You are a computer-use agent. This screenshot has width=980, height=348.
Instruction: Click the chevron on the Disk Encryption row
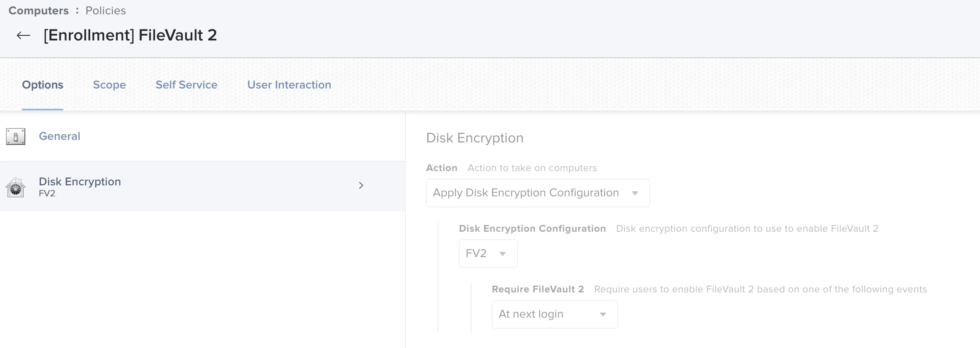coord(361,185)
